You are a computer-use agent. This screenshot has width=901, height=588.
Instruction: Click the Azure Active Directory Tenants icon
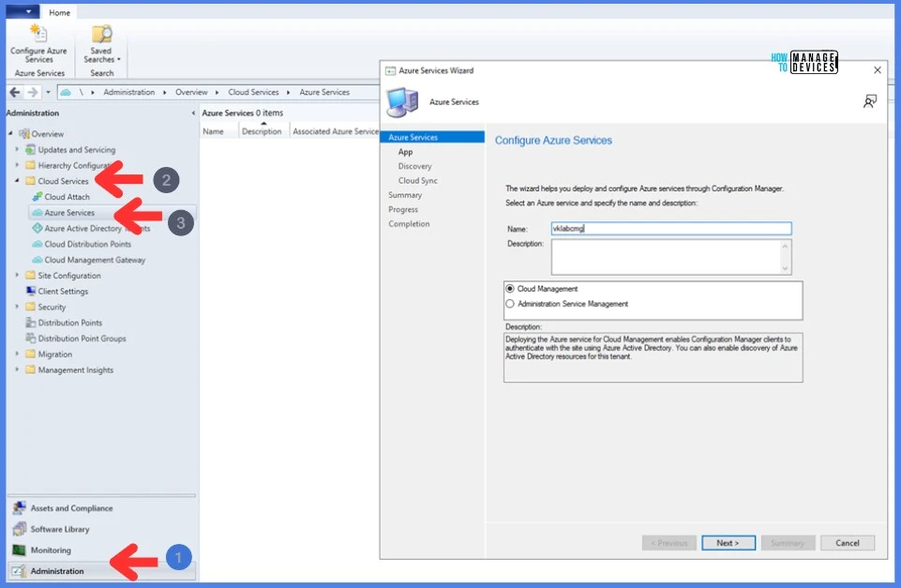[x=38, y=228]
